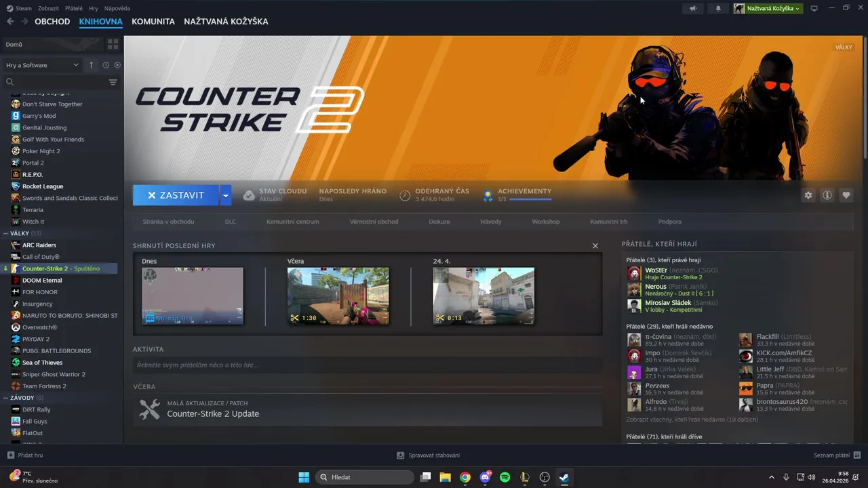Go back with the left arrow
This screenshot has width=868, height=488.
pos(10,22)
